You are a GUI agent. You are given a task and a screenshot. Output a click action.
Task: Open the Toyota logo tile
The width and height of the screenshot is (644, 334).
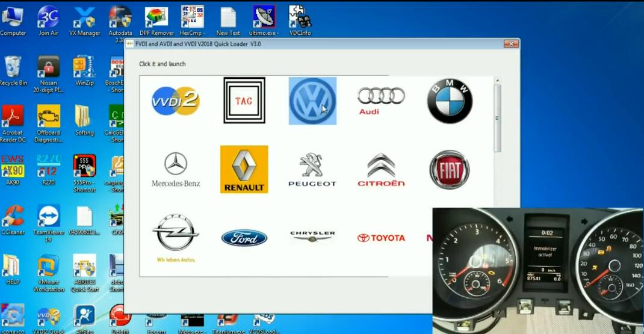coord(381,238)
